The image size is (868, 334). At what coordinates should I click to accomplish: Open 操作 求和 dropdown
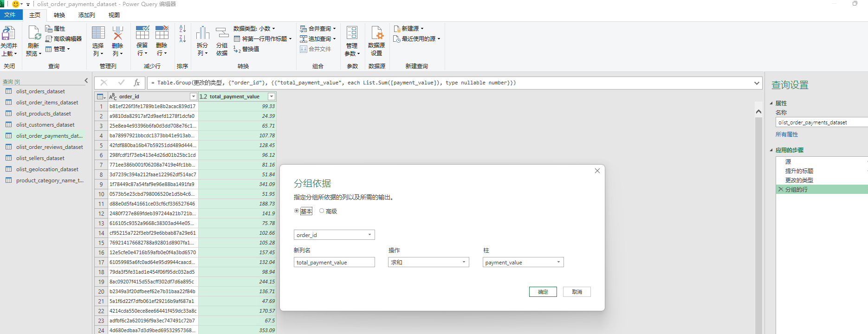click(429, 262)
